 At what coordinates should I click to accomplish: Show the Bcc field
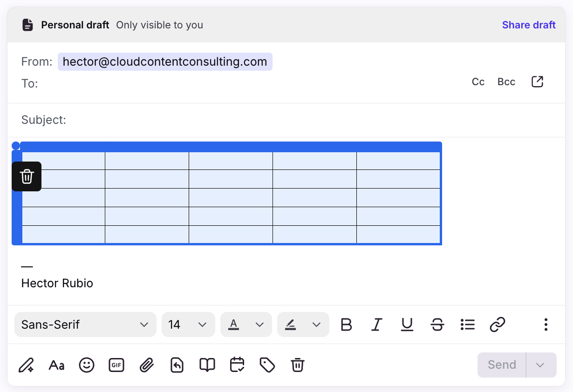506,82
